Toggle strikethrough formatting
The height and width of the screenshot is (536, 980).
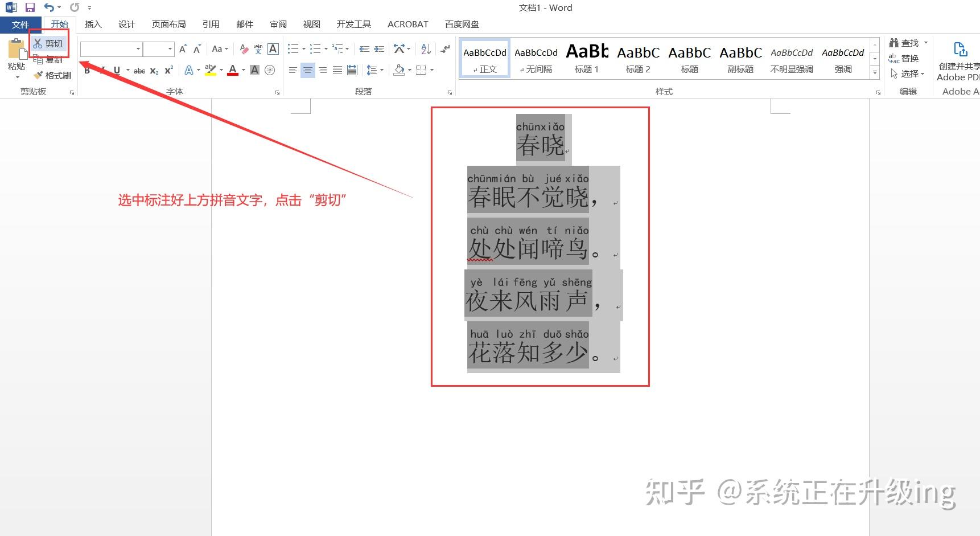(x=139, y=70)
